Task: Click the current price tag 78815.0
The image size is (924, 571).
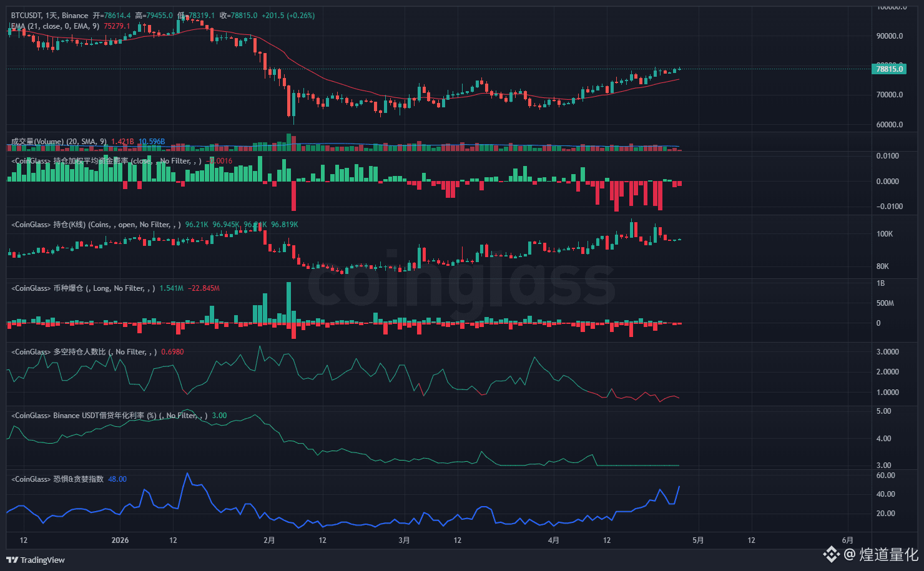Action: pos(889,69)
